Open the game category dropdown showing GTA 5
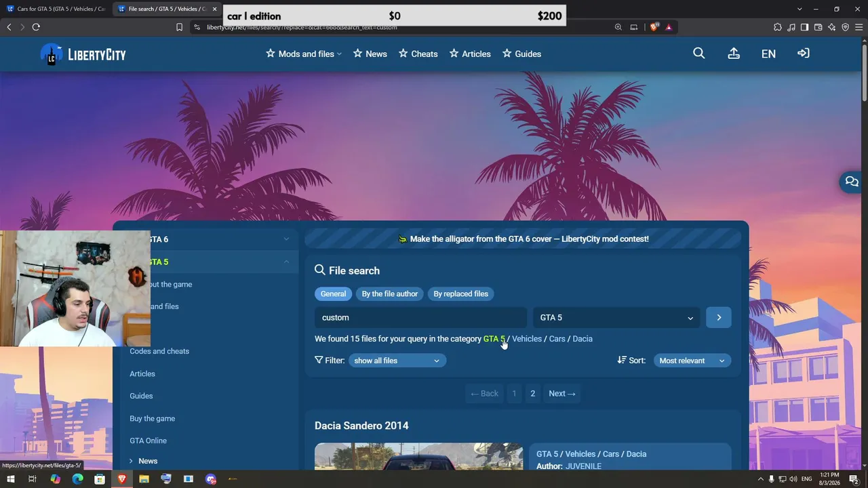The image size is (868, 488). pyautogui.click(x=616, y=317)
